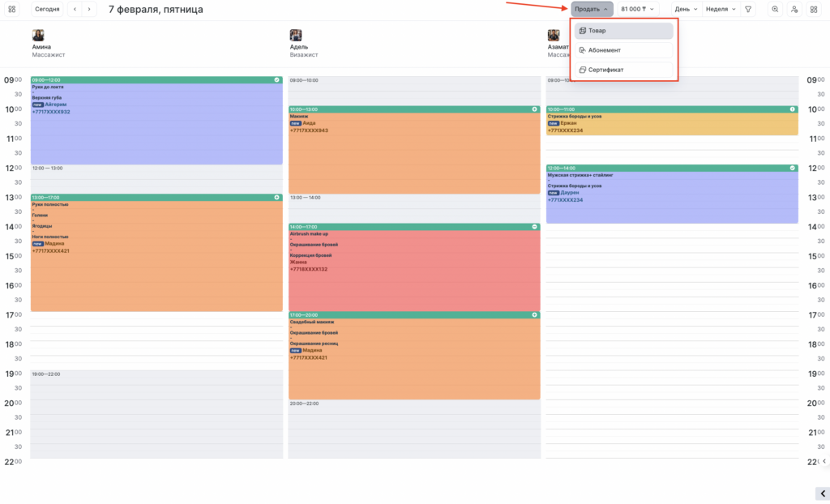Go to next day with right arrow
This screenshot has width=830, height=504.
[x=89, y=9]
